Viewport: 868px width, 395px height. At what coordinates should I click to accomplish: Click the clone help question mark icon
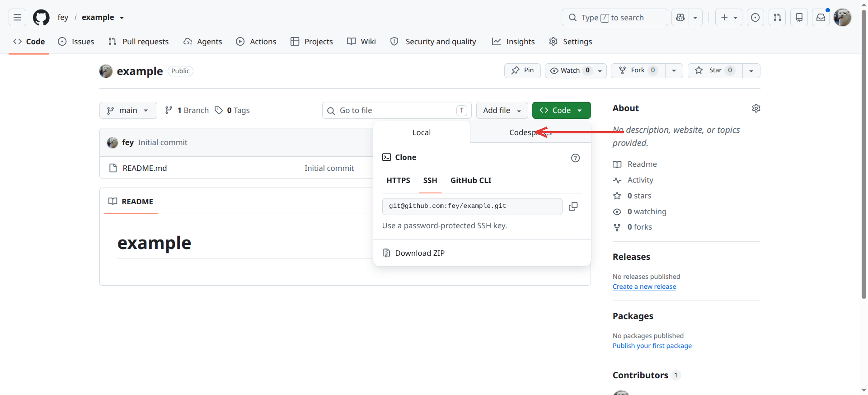575,158
